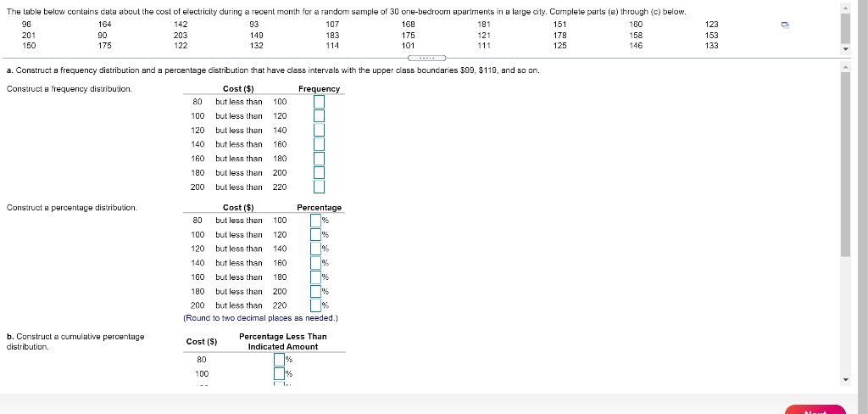Focus percentage box for 140 to 160
The width and height of the screenshot is (868, 414).
315,263
